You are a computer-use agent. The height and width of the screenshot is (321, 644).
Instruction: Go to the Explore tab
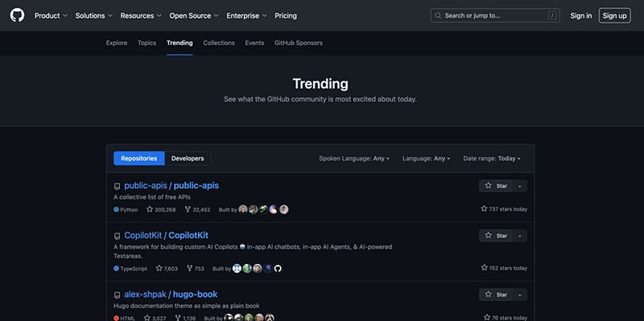point(117,43)
